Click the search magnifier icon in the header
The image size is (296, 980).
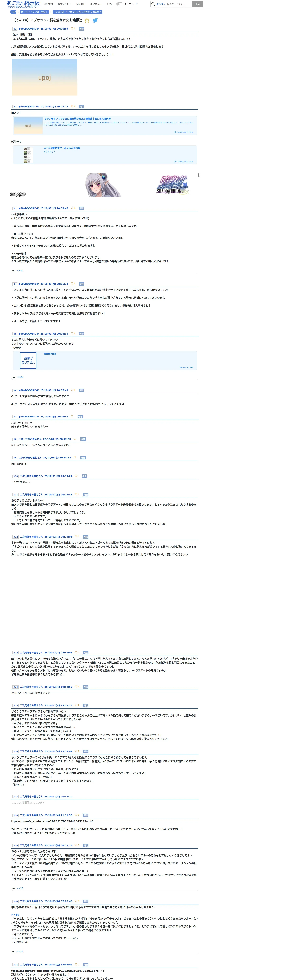(x=153, y=4)
